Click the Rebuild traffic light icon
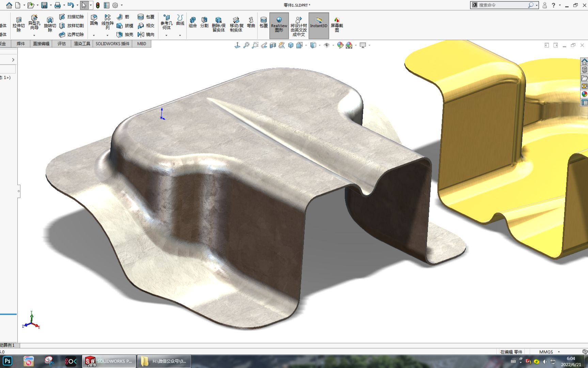588x368 pixels. click(x=97, y=5)
